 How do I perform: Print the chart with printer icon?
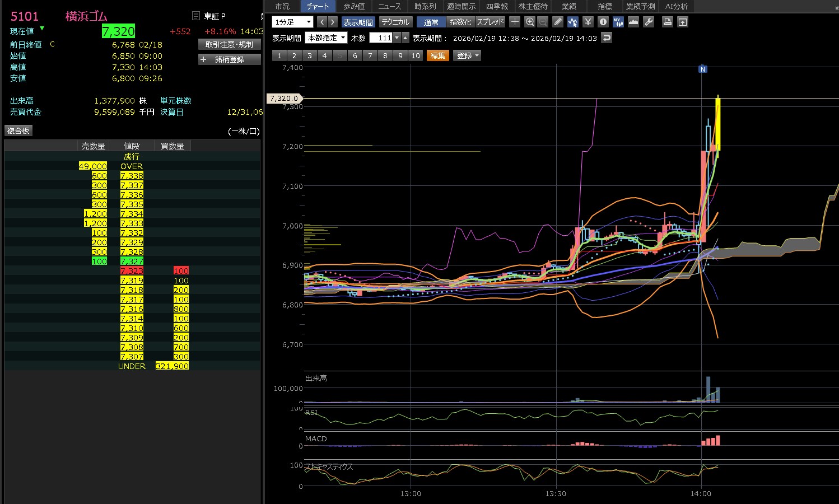[x=667, y=22]
